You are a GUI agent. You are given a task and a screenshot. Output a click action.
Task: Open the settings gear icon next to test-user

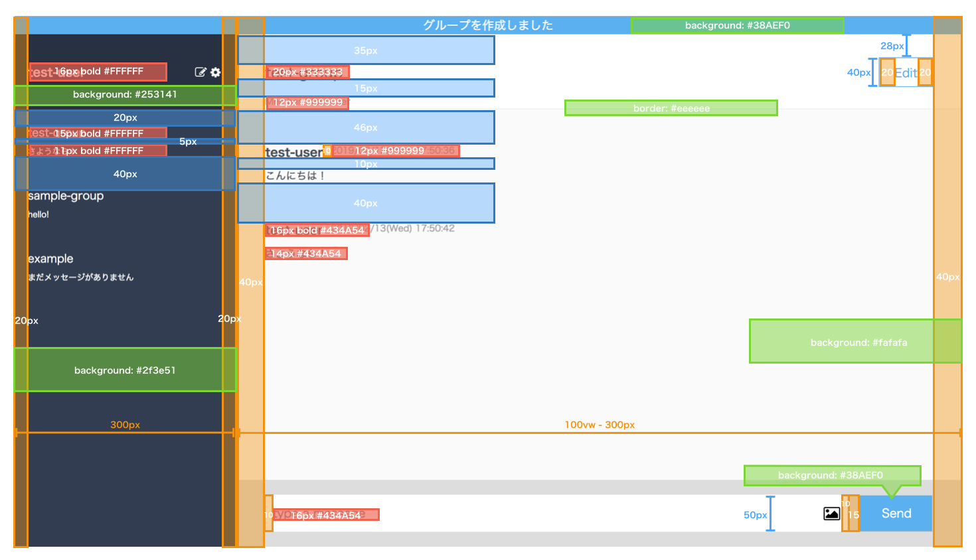point(214,72)
